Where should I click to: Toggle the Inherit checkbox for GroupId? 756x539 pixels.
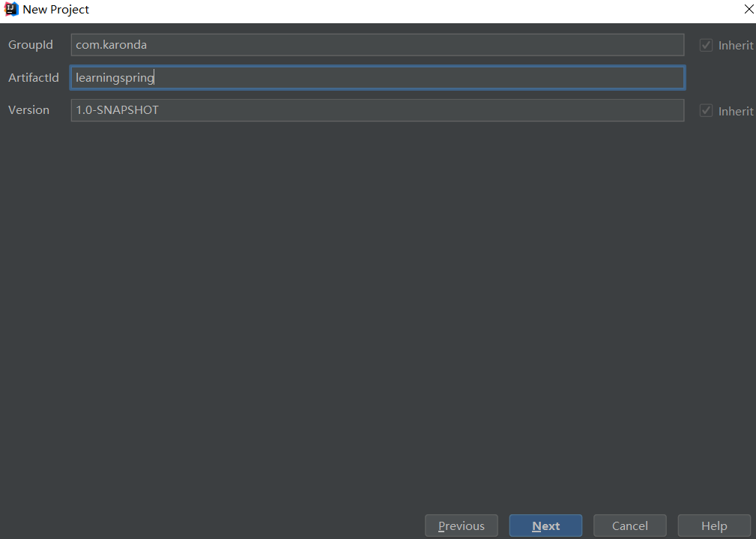point(706,46)
